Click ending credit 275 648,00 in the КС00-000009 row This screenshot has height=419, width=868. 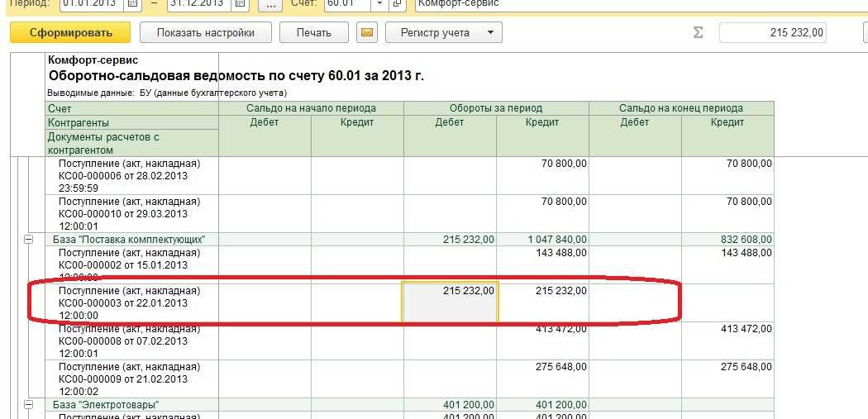[x=746, y=367]
